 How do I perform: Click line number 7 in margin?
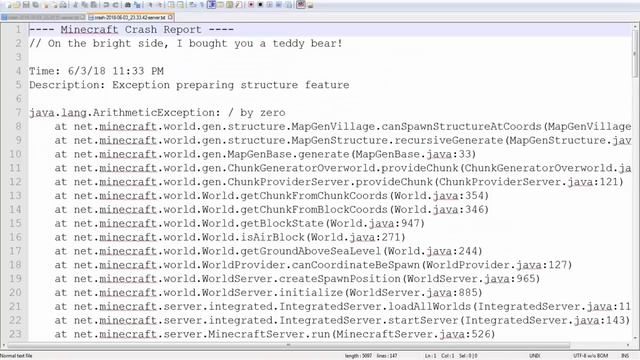(18, 113)
